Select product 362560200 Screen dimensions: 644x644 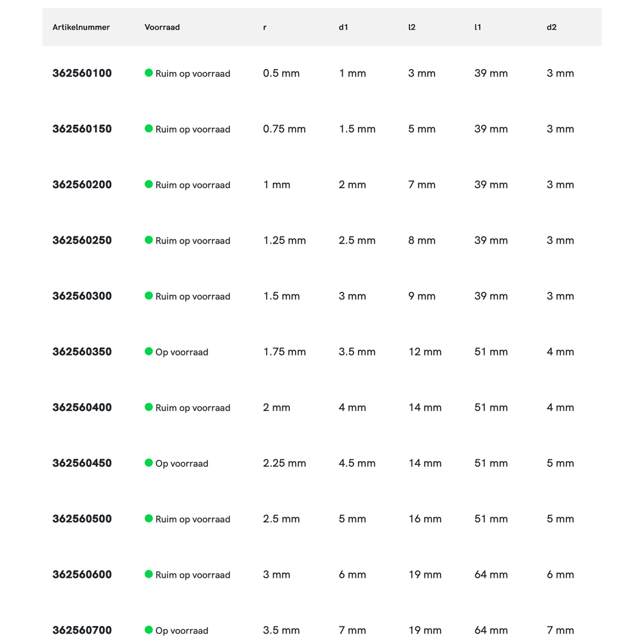(82, 185)
